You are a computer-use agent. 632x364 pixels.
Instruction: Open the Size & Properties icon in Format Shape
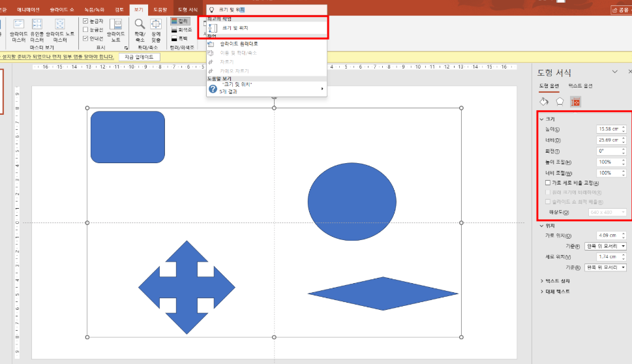point(575,102)
